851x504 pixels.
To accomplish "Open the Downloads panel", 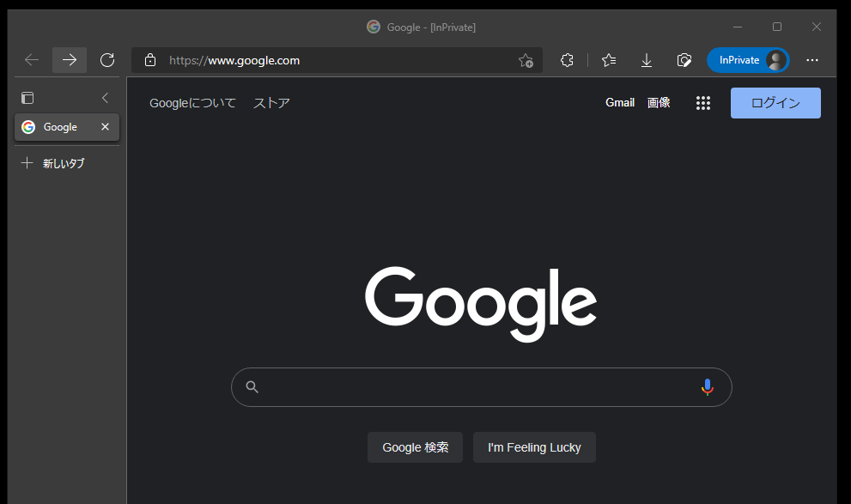I will tap(647, 60).
